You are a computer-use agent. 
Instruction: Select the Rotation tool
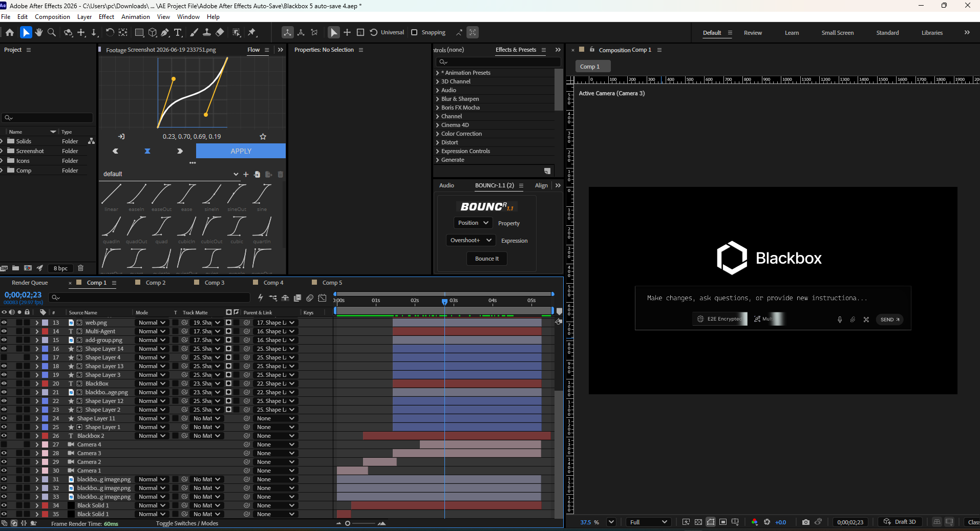click(110, 32)
